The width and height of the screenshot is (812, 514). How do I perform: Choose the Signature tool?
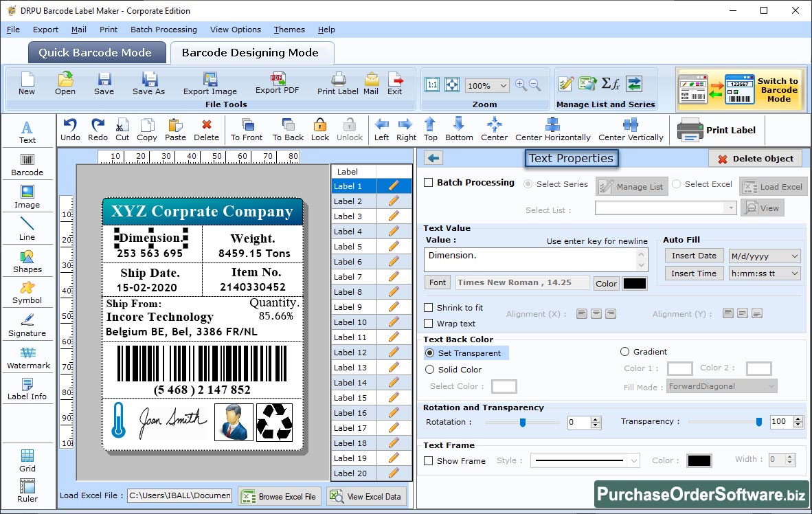pyautogui.click(x=27, y=326)
